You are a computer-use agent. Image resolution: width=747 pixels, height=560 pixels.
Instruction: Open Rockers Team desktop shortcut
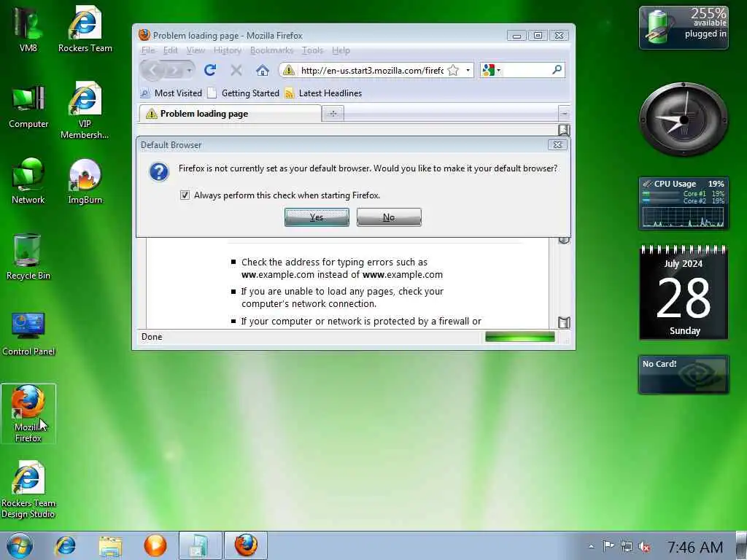tap(85, 28)
